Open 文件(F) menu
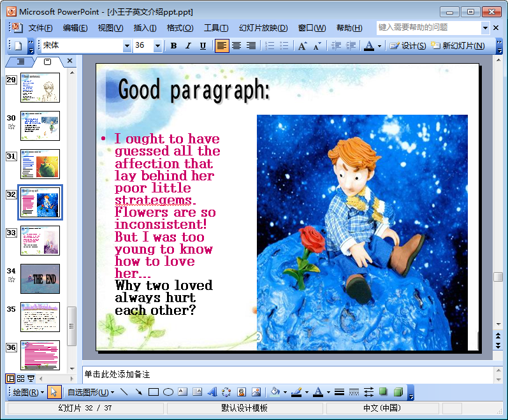This screenshot has width=508, height=420. [x=41, y=28]
